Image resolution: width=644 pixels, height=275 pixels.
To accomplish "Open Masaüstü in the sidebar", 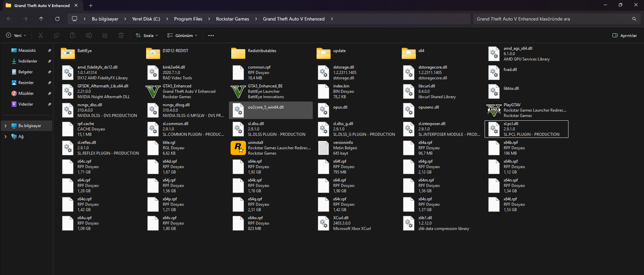I will (x=27, y=50).
